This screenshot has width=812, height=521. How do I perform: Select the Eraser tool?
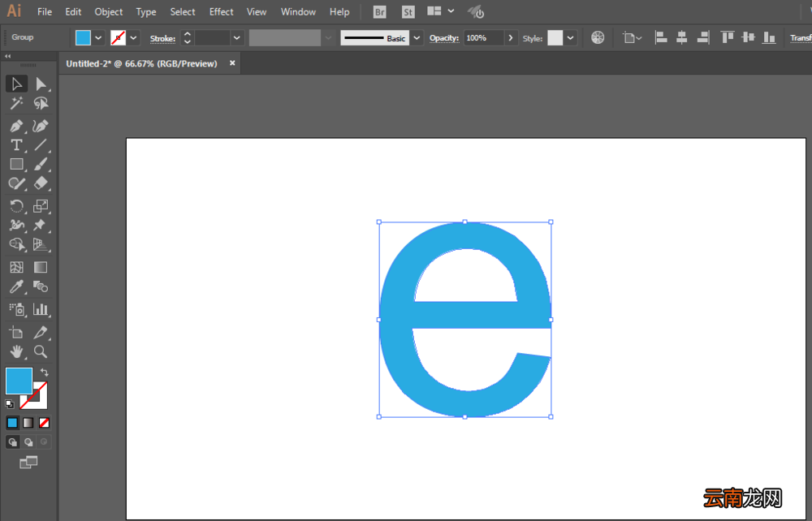[x=41, y=183]
